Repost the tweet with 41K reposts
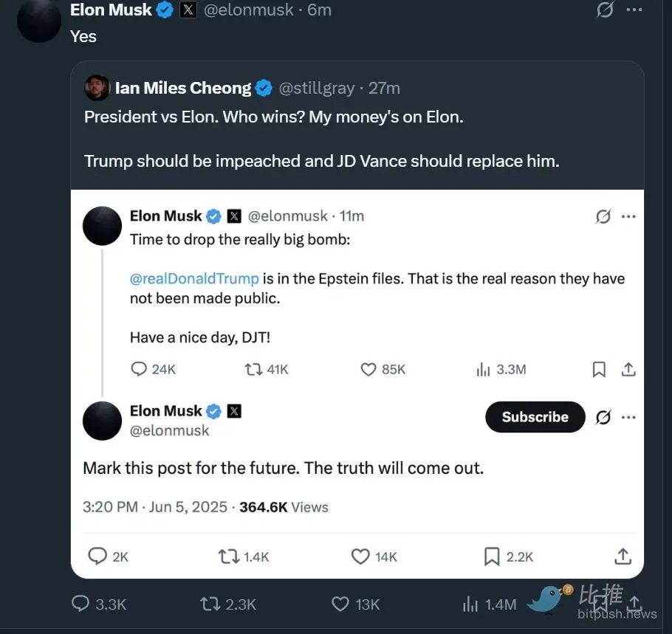Viewport: 672px width, 634px height. click(253, 369)
